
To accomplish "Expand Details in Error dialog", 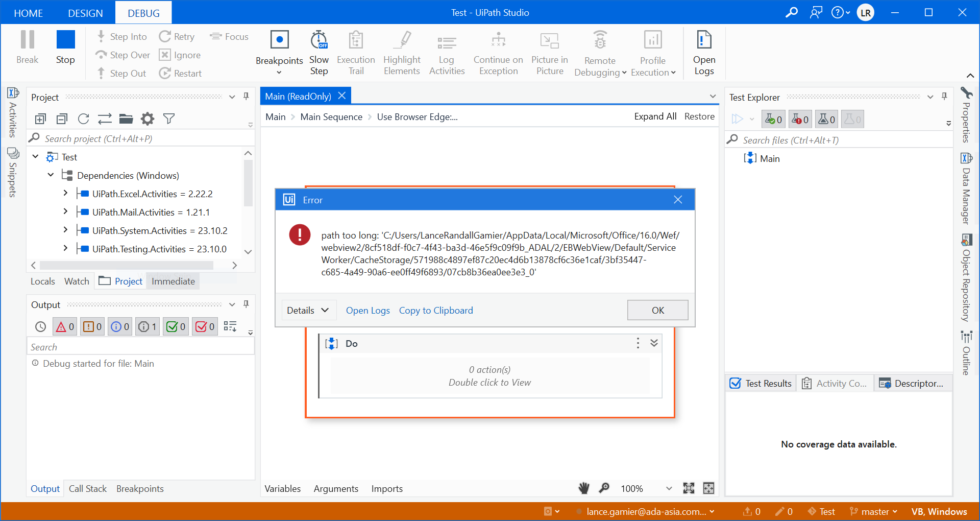I will [308, 310].
